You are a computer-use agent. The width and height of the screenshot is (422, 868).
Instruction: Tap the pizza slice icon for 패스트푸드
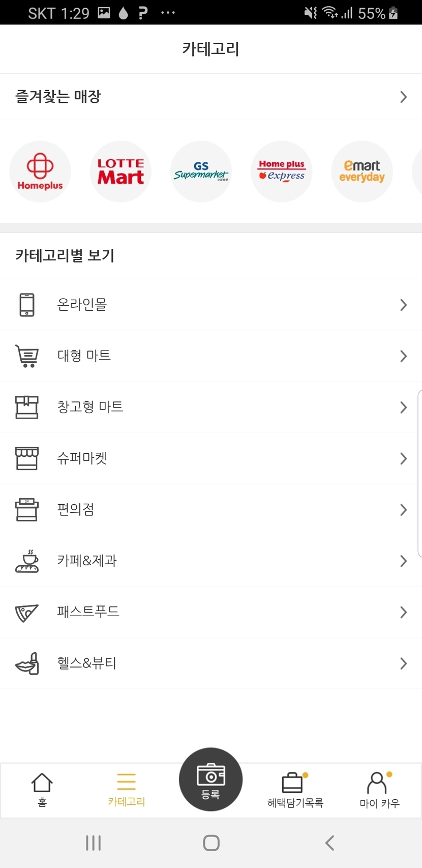click(x=27, y=612)
